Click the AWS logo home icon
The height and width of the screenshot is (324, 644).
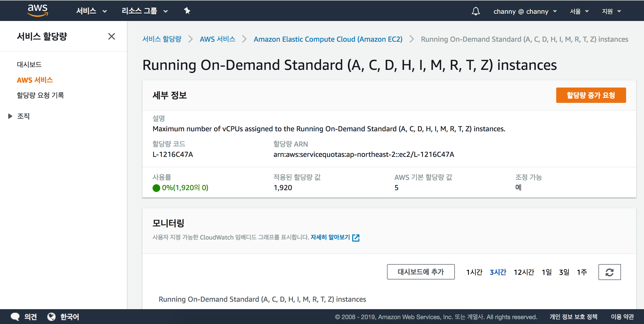[38, 10]
